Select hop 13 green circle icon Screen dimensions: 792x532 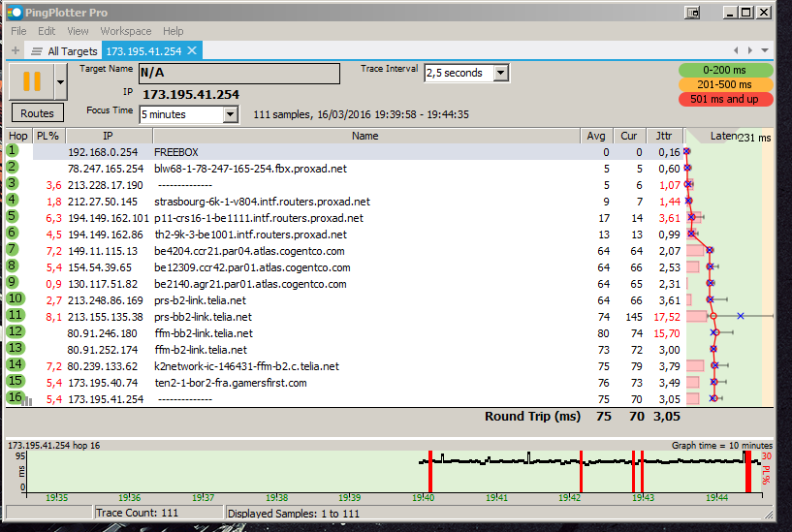[x=16, y=348]
